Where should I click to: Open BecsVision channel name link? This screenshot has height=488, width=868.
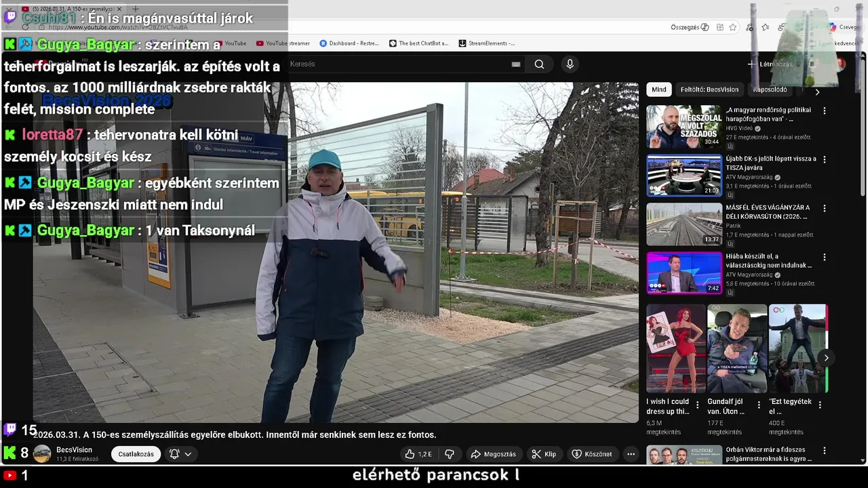74,450
